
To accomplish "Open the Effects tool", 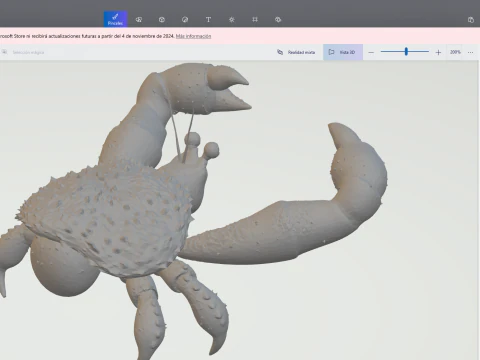I will click(232, 20).
